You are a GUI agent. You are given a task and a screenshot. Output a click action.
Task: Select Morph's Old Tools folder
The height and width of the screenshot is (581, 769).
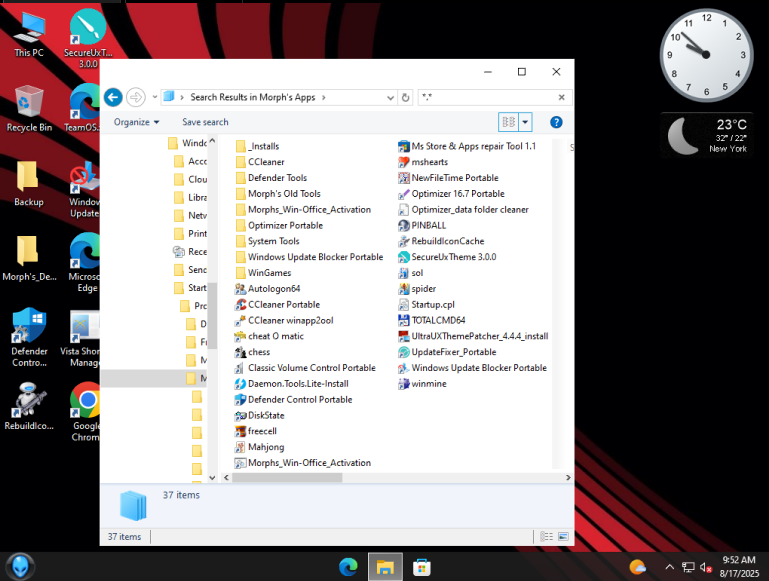point(278,194)
